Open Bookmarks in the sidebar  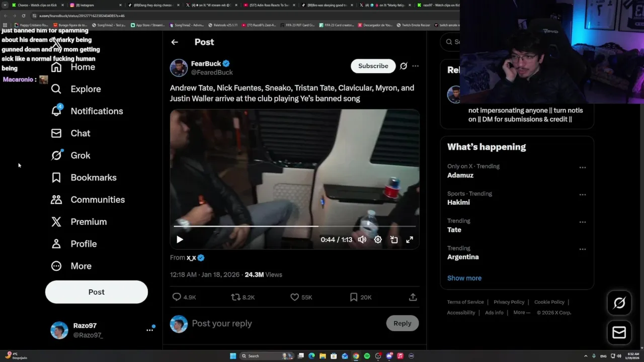click(x=84, y=177)
